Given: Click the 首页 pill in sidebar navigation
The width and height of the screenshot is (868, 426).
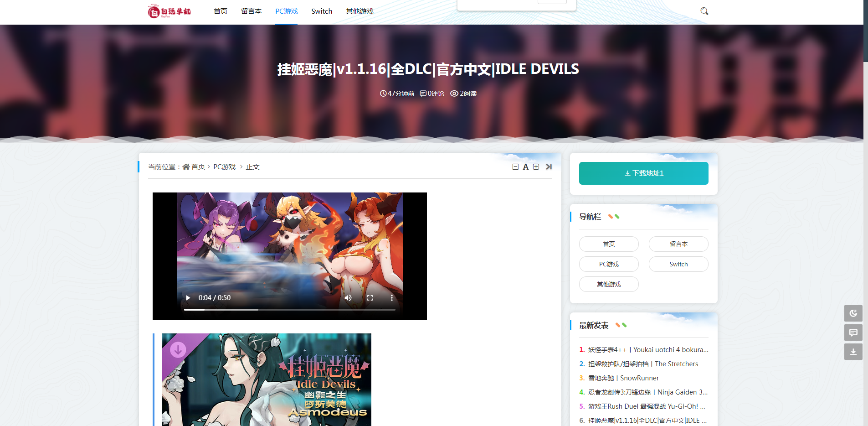Looking at the screenshot, I should [x=609, y=244].
